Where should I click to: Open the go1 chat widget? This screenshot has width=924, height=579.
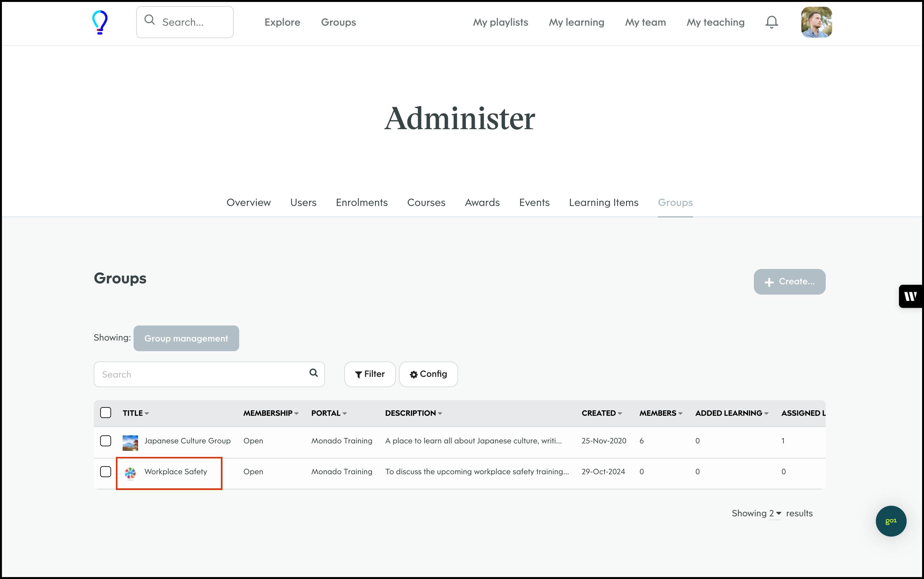pyautogui.click(x=891, y=521)
